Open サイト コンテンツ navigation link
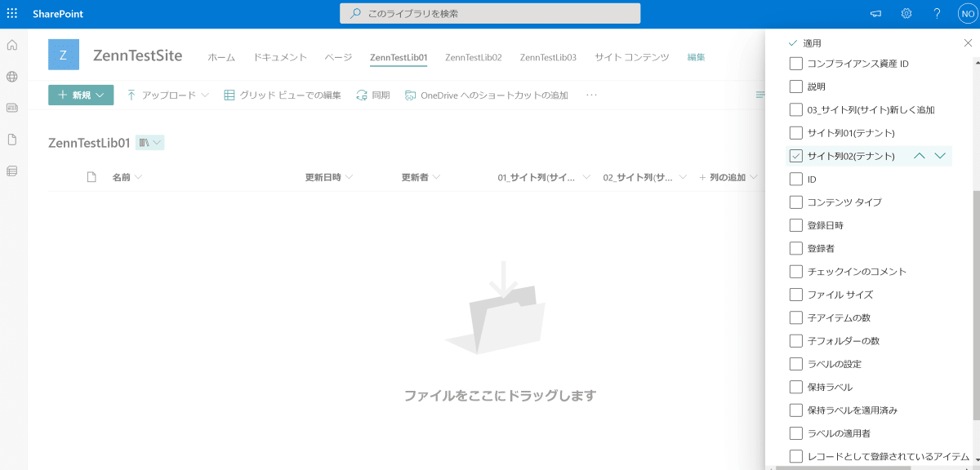The image size is (980, 470). [x=632, y=57]
